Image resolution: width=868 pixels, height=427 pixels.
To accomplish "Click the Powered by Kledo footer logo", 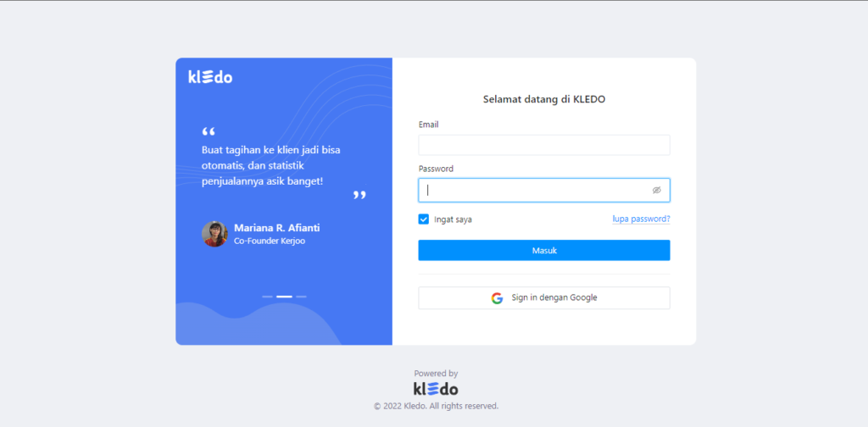I will 436,389.
